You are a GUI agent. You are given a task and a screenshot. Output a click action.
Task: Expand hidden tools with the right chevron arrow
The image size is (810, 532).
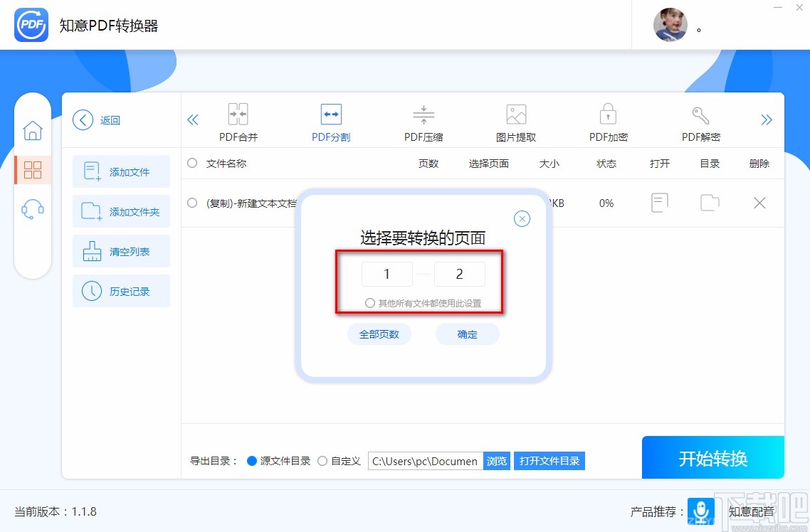[x=767, y=119]
